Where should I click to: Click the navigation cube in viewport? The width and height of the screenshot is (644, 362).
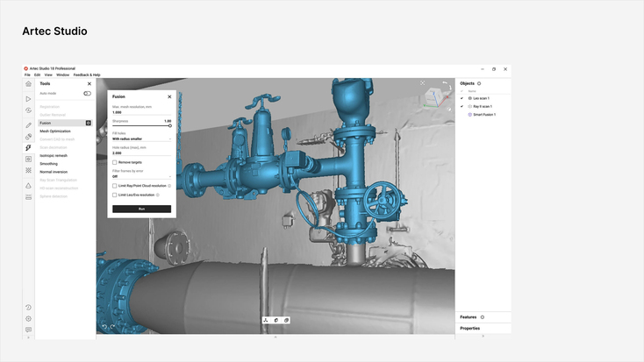pyautogui.click(x=434, y=97)
